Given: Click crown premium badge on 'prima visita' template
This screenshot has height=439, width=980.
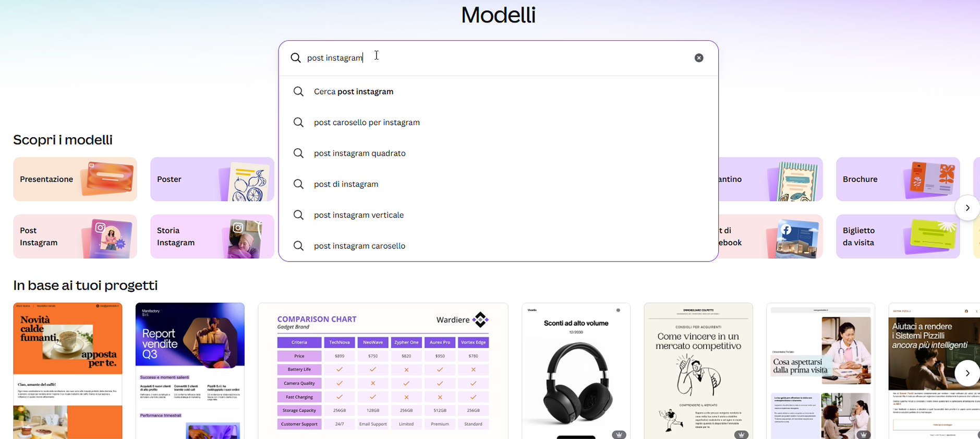Looking at the screenshot, I should [x=864, y=434].
